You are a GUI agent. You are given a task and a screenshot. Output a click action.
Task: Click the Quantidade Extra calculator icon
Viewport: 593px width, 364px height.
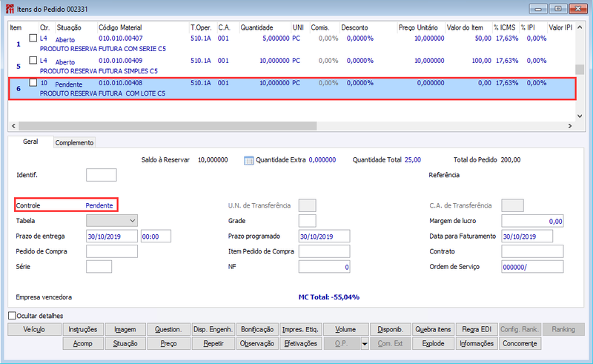coord(248,160)
